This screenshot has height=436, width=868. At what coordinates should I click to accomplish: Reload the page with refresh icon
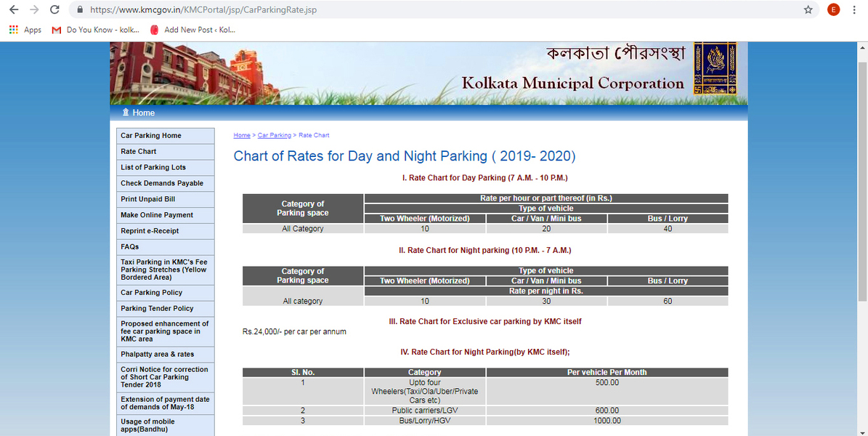coord(54,10)
